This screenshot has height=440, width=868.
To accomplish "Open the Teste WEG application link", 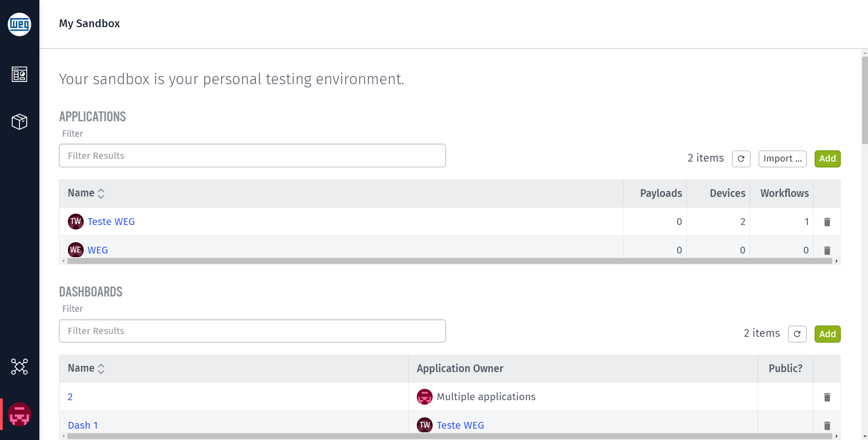I will coord(111,222).
